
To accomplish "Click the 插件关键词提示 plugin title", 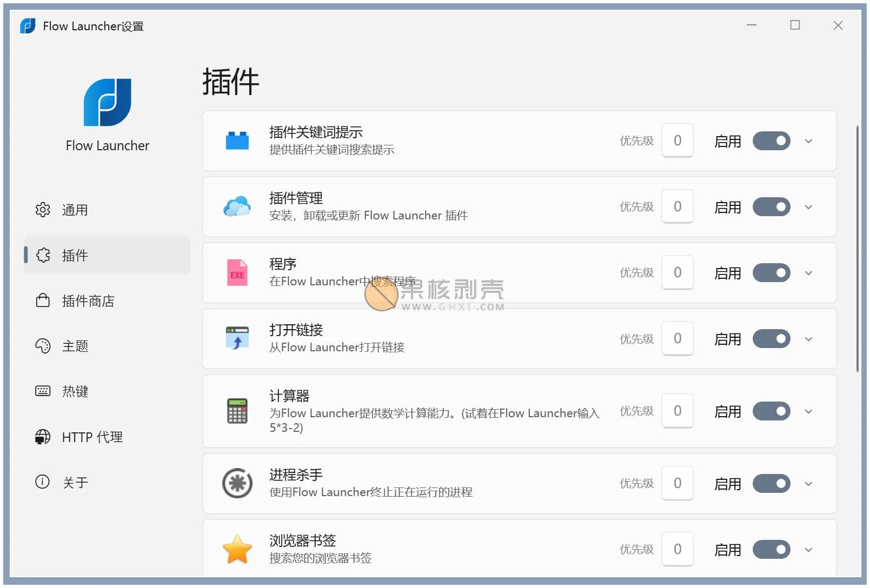I will point(316,132).
